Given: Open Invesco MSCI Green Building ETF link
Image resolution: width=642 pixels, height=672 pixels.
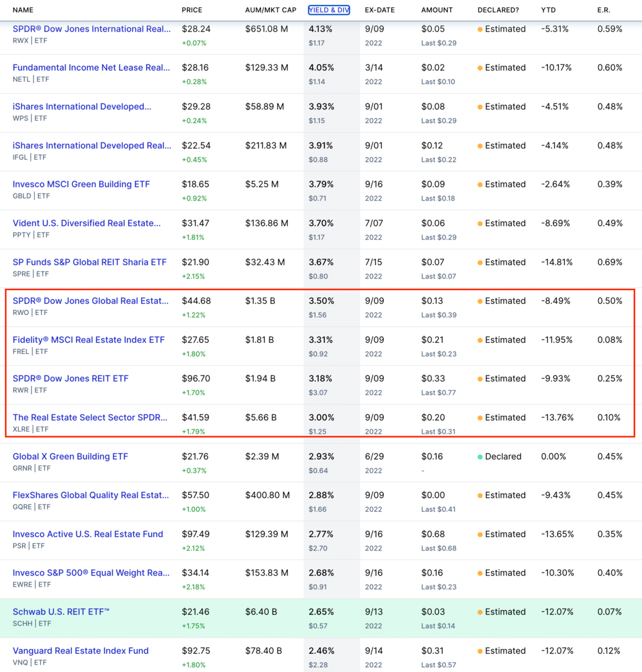Looking at the screenshot, I should click(x=81, y=184).
